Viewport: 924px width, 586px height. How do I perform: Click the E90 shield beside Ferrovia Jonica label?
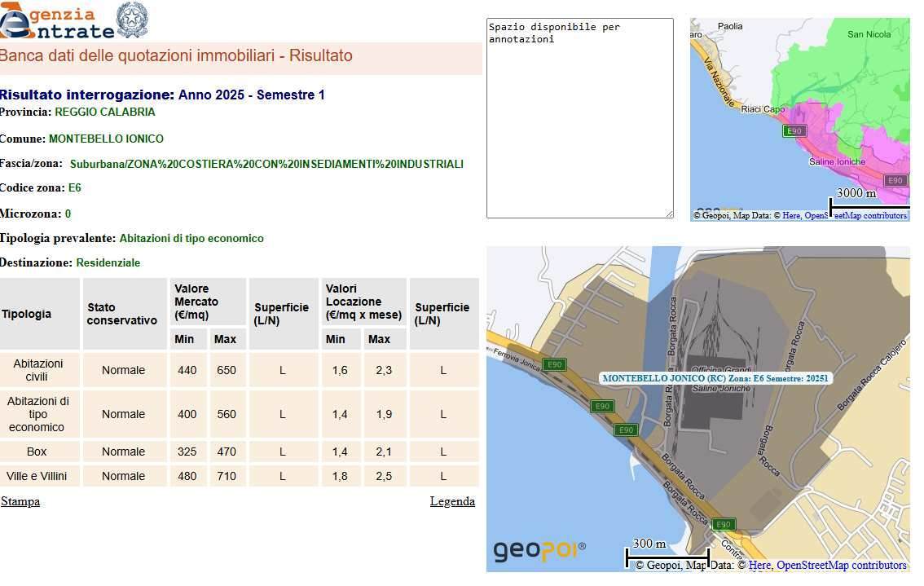tap(555, 365)
